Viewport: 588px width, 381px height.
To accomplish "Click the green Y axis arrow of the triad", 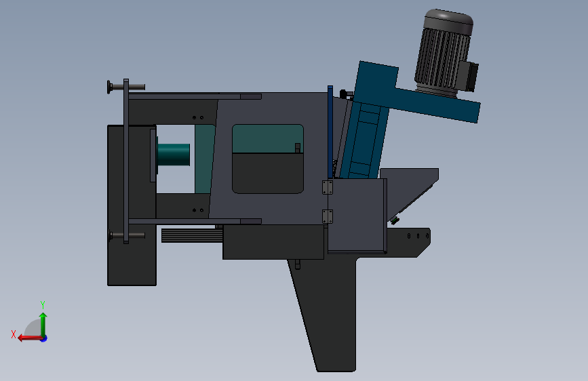I will point(43,324).
